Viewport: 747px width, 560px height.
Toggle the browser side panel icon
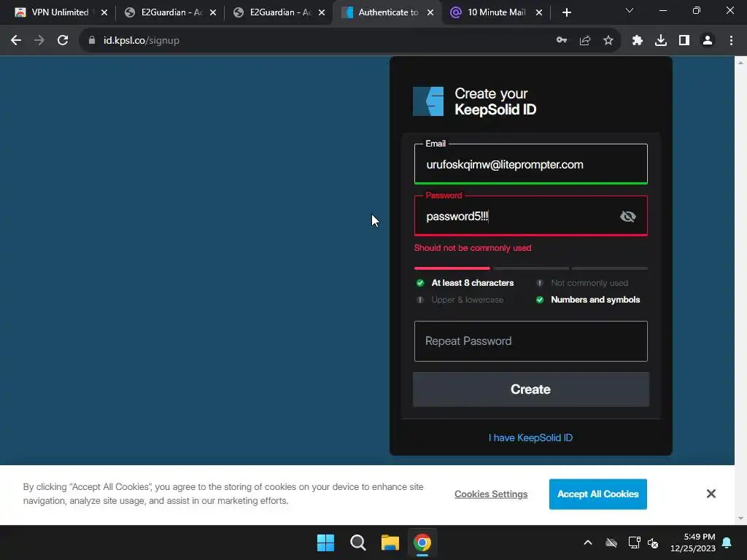pyautogui.click(x=684, y=41)
